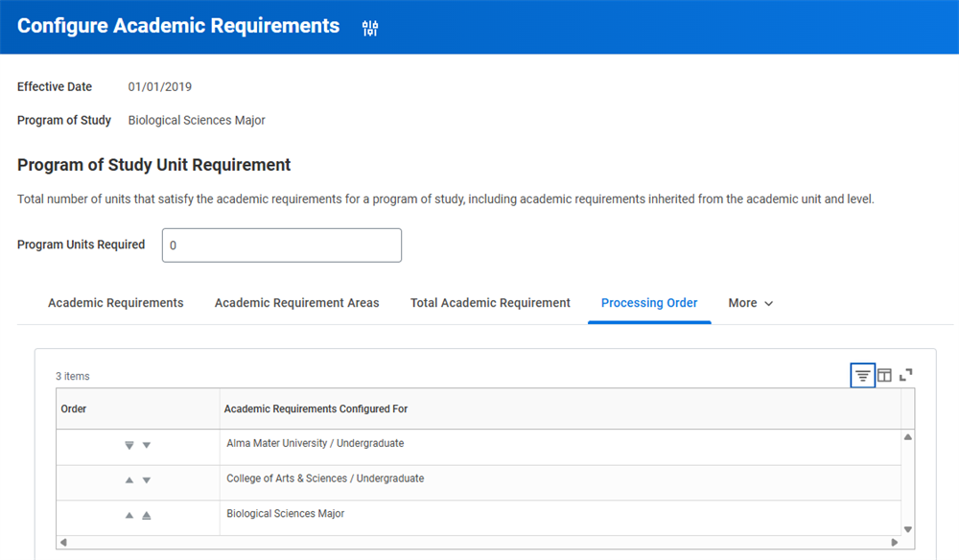959x560 pixels.
Task: Focus the Program Units Required field
Action: 281,245
